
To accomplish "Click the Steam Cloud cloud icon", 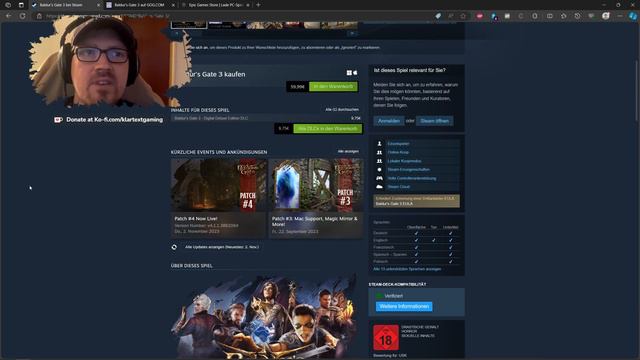I will pos(379,187).
